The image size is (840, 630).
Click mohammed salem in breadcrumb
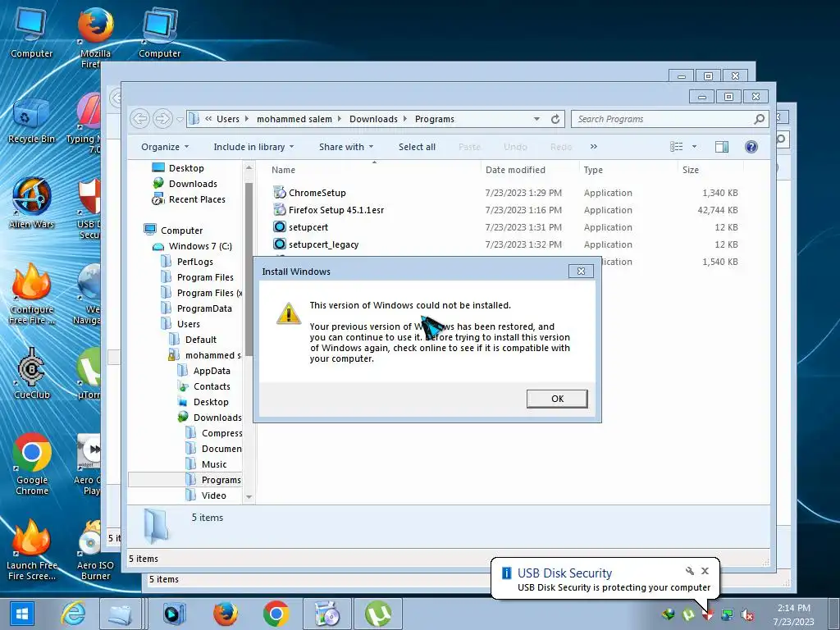coord(294,119)
